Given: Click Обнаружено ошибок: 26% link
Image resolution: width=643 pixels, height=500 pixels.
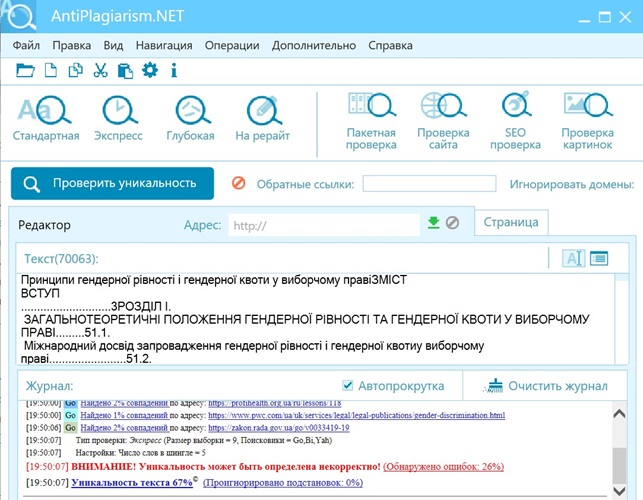Looking at the screenshot, I should (444, 467).
